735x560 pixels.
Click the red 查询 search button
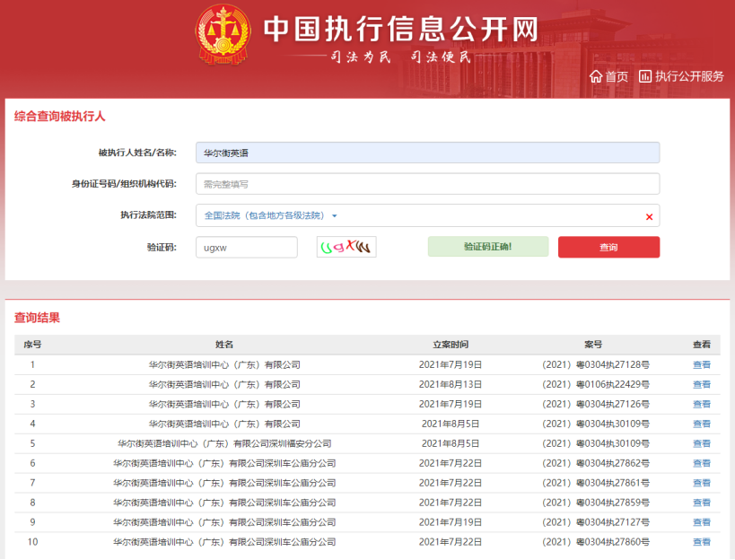[608, 247]
